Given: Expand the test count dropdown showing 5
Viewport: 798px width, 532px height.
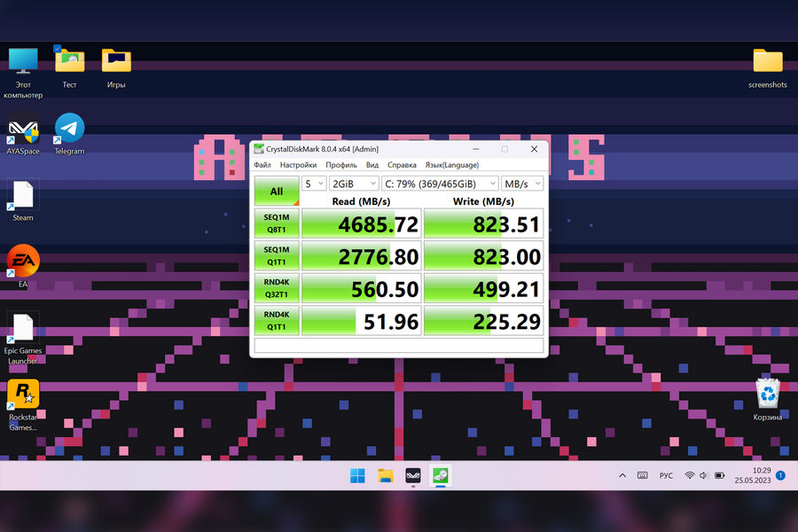Looking at the screenshot, I should pyautogui.click(x=314, y=184).
